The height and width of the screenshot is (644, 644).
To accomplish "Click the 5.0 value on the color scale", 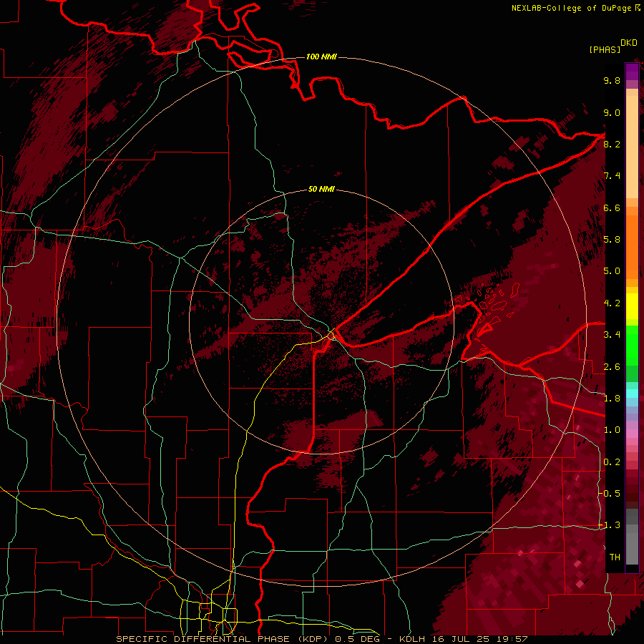I will (612, 271).
